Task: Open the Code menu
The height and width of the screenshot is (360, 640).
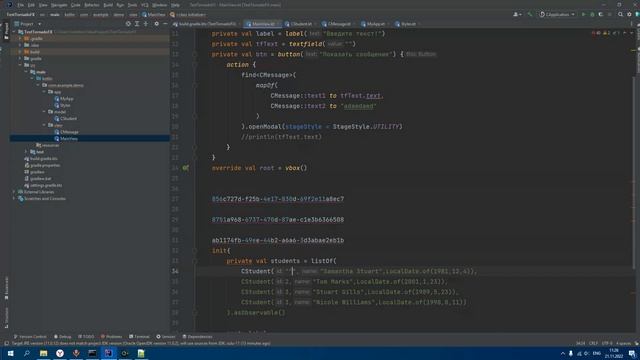Action: click(76, 5)
